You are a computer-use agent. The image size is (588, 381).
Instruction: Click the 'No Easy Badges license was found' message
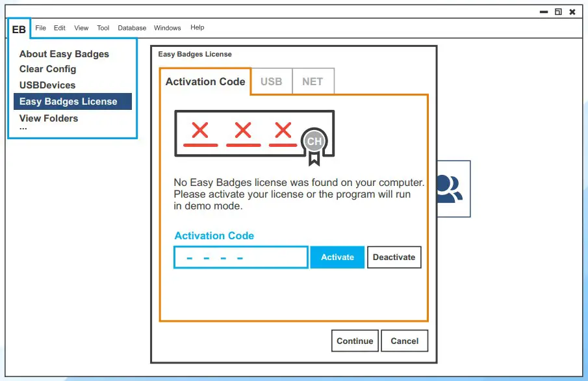click(299, 194)
